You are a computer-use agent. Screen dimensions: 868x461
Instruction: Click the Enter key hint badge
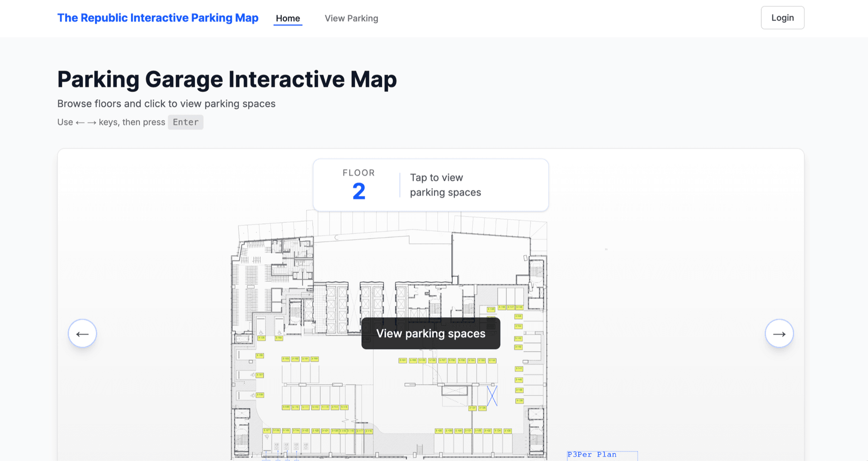coord(185,122)
